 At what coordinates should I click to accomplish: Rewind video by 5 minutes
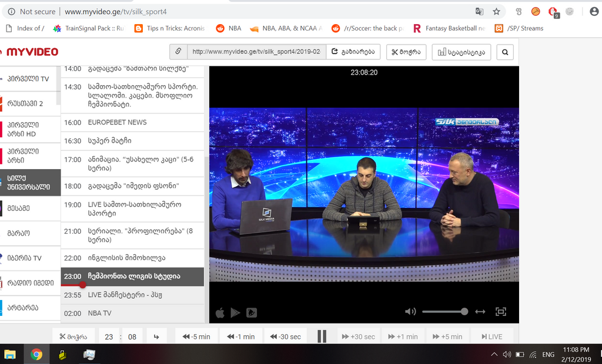[x=196, y=336]
